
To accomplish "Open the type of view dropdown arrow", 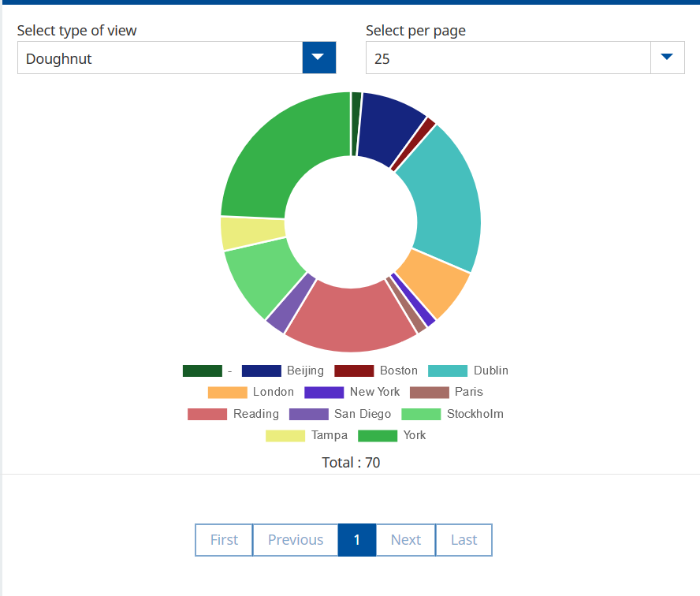I will pyautogui.click(x=319, y=58).
